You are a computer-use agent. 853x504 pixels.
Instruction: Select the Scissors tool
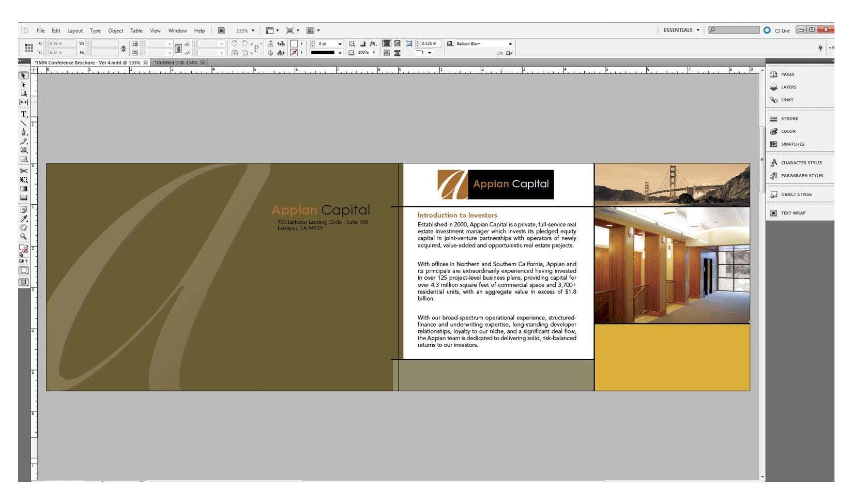click(23, 171)
